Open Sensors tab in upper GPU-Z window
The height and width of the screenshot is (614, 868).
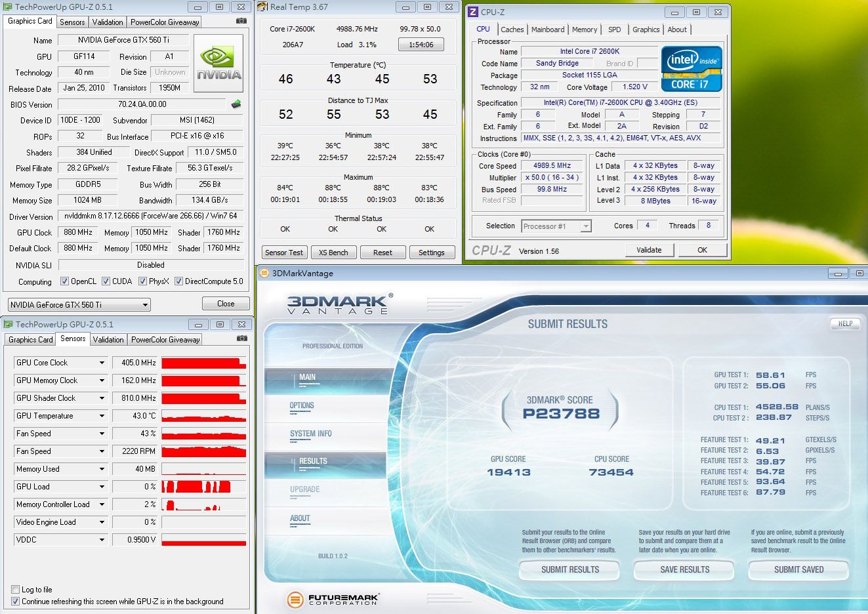[72, 22]
